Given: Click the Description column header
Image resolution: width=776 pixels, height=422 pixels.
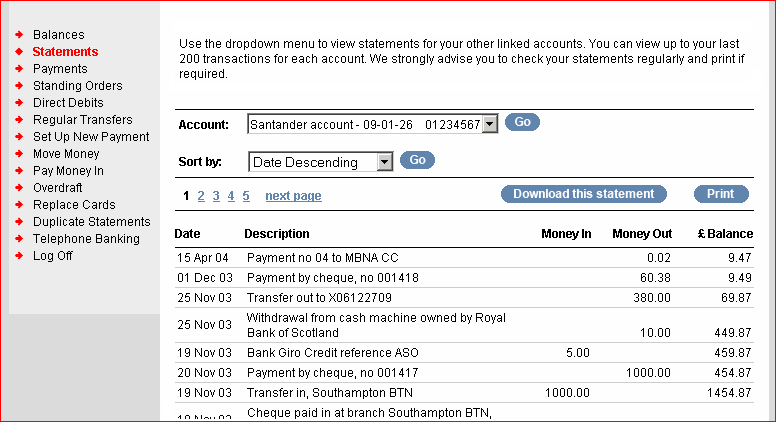Looking at the screenshot, I should click(277, 234).
